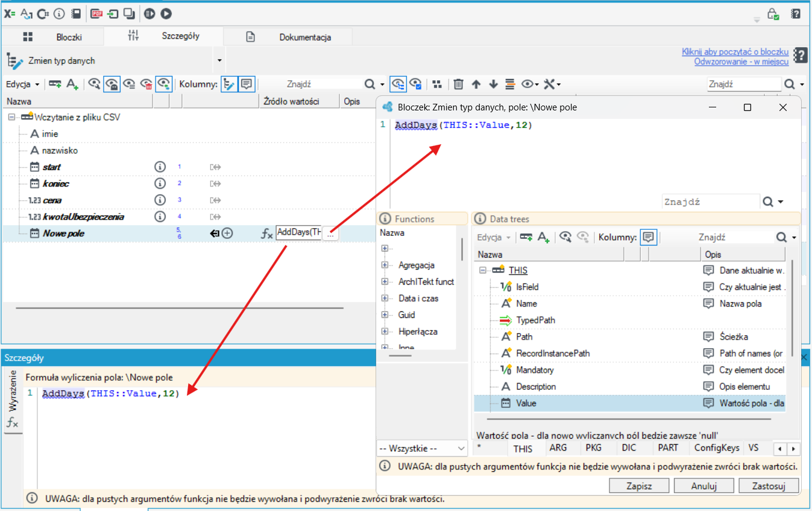This screenshot has width=812, height=511.
Task: Click the '...' button beside AddDays formula
Action: pyautogui.click(x=330, y=234)
